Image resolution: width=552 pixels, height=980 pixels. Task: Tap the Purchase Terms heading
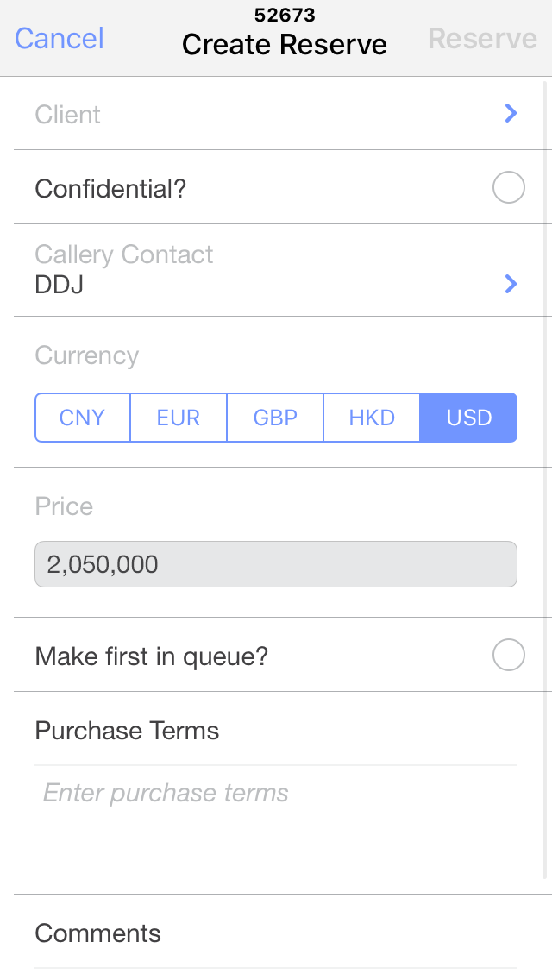(127, 731)
